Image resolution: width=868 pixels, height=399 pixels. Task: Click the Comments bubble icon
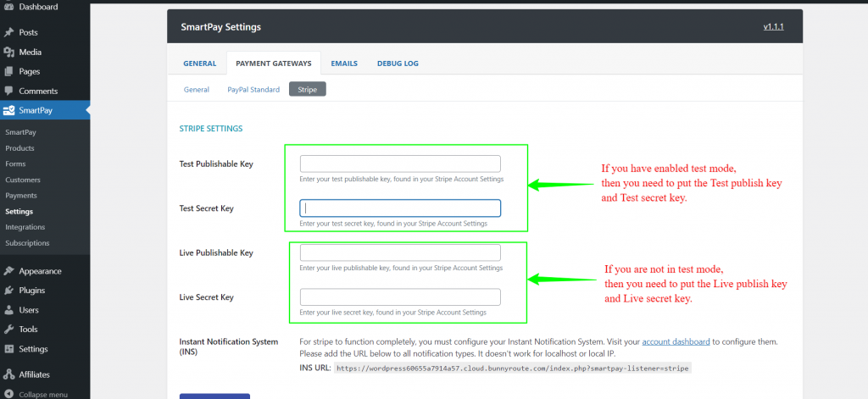pos(8,91)
